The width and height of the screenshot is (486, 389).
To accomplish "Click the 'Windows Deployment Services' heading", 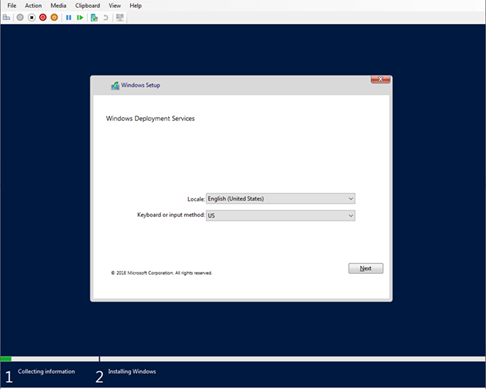I will 150,118.
